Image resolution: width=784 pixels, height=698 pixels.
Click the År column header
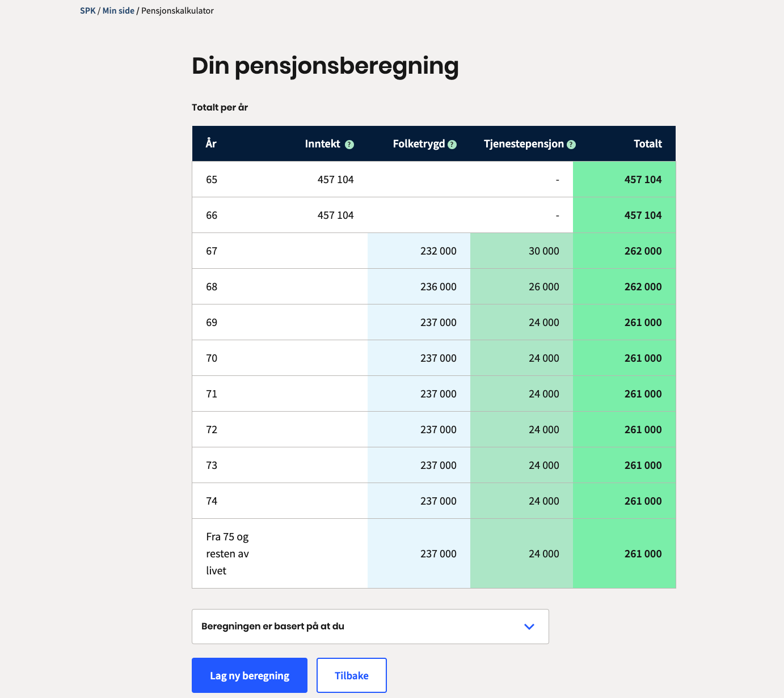pos(211,144)
